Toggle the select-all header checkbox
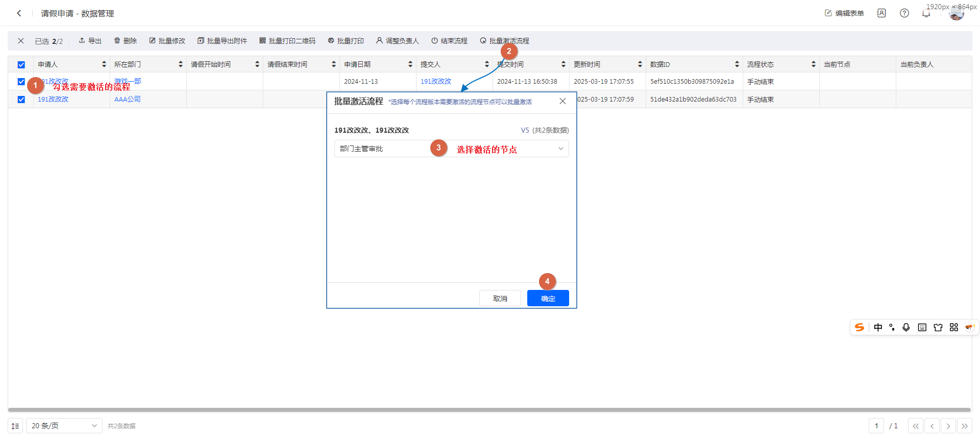The width and height of the screenshot is (980, 441). click(x=21, y=65)
